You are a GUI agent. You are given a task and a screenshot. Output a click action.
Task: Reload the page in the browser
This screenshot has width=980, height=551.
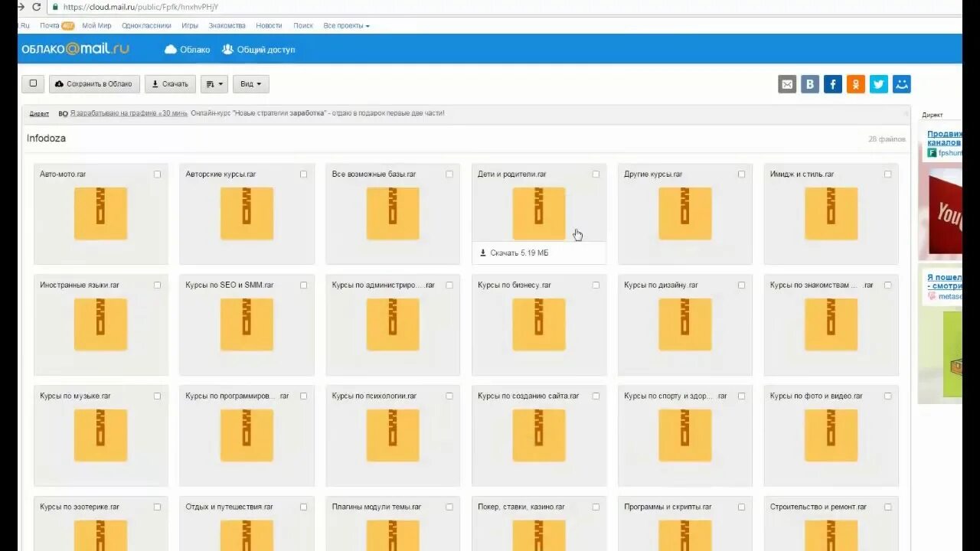tap(36, 7)
